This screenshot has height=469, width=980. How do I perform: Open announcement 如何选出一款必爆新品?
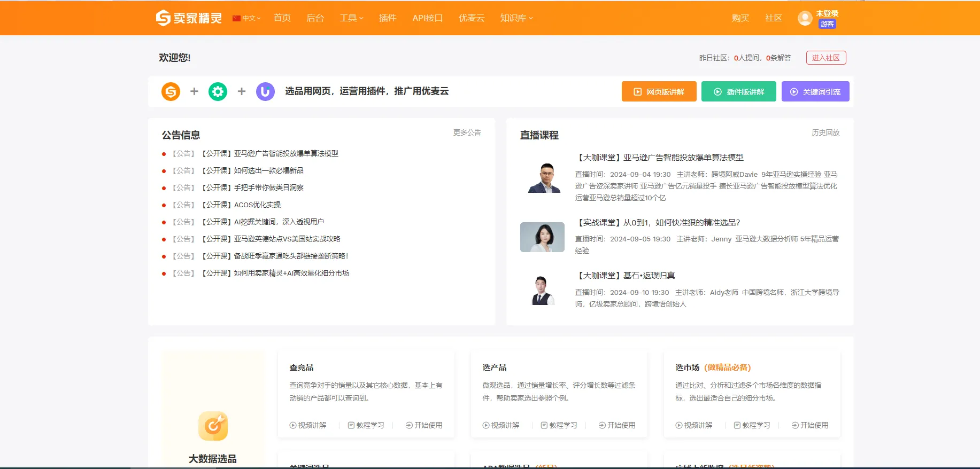pos(252,170)
